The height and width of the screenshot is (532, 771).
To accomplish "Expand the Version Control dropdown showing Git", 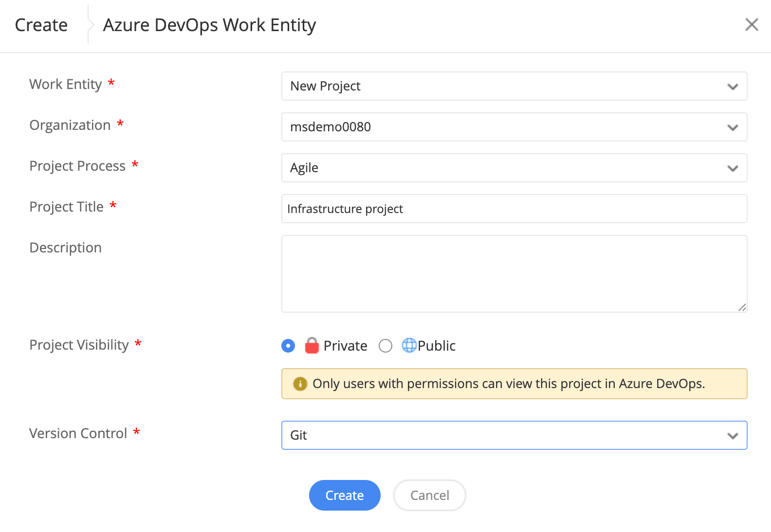I will [514, 435].
